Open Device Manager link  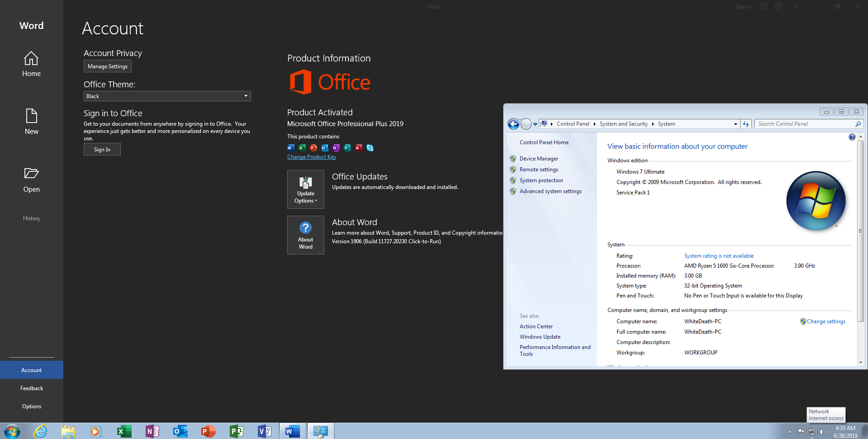539,159
